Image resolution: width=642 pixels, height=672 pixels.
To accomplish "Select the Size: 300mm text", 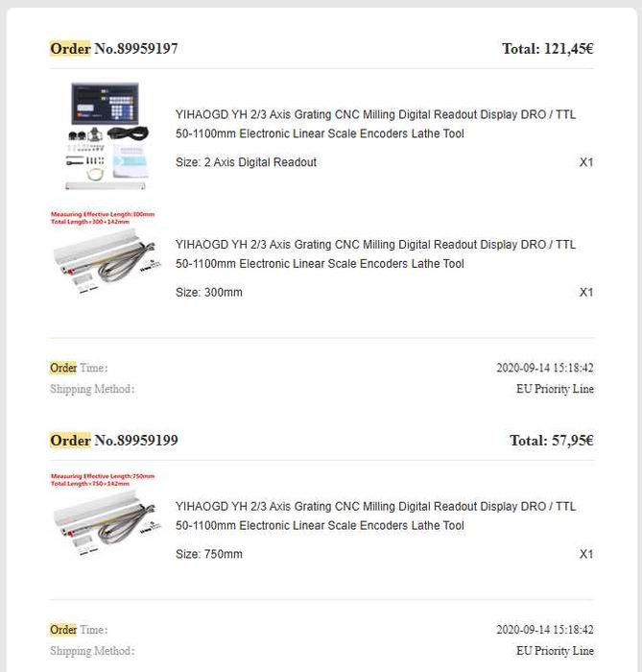I will [x=209, y=292].
